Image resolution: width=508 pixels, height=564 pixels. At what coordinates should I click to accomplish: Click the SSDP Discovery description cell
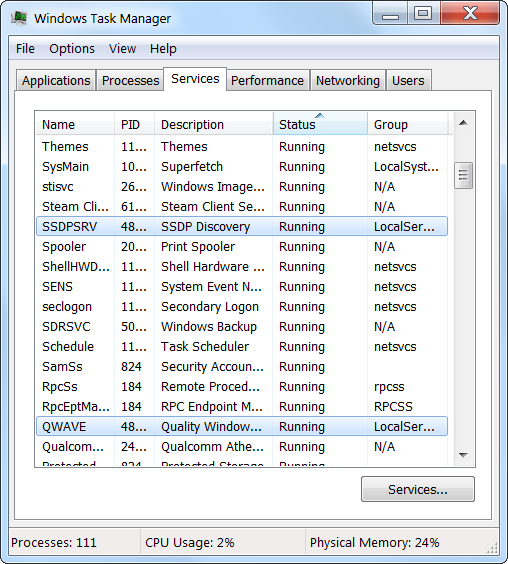coord(205,227)
